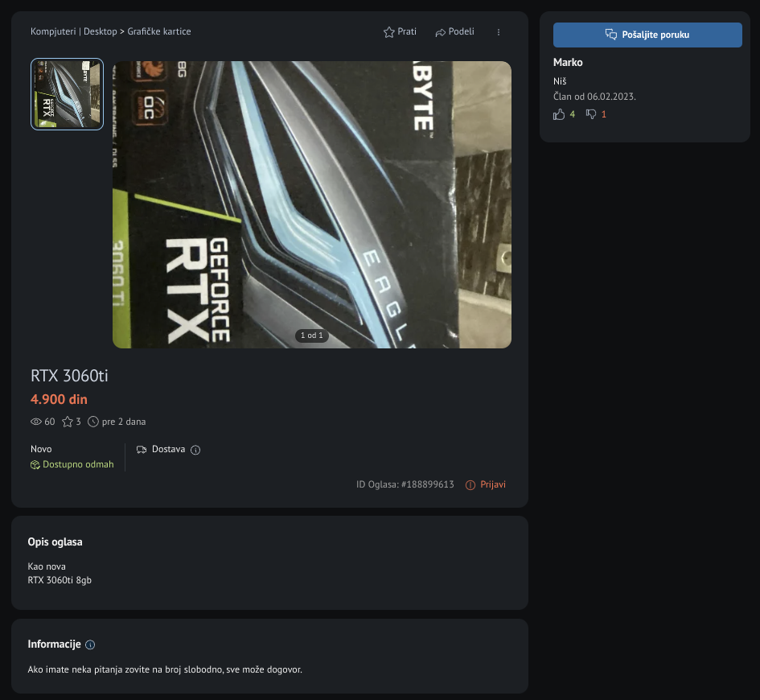This screenshot has width=760, height=700.
Task: Follow the listing with Prati
Action: pyautogui.click(x=407, y=32)
